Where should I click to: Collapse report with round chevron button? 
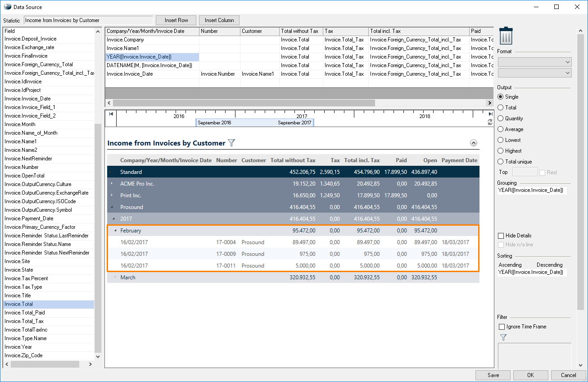click(x=473, y=143)
